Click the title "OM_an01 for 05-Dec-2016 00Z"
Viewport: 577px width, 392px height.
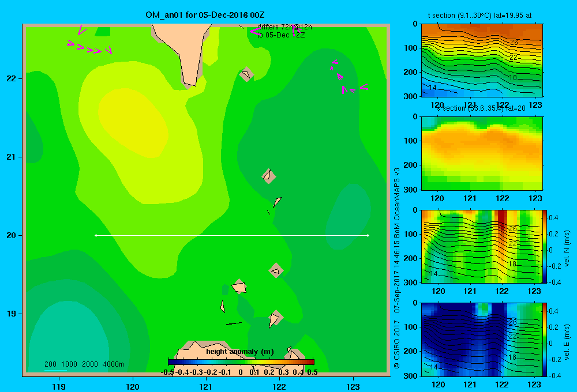[x=205, y=15]
